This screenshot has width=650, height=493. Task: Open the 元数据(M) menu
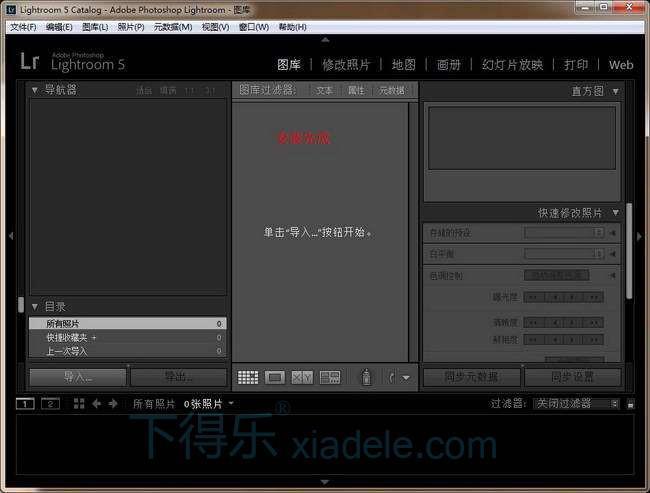(x=173, y=27)
